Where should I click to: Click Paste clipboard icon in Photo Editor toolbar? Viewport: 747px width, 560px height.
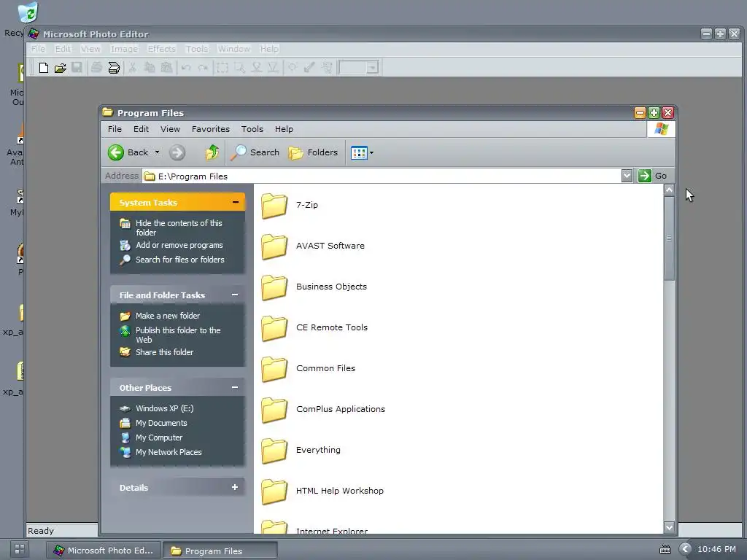166,68
